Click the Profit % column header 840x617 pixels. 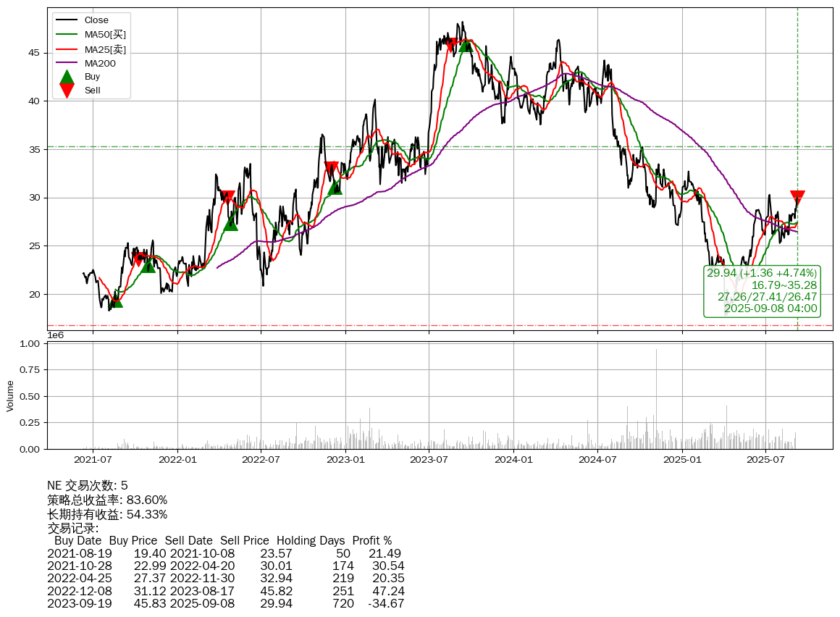[x=371, y=540]
